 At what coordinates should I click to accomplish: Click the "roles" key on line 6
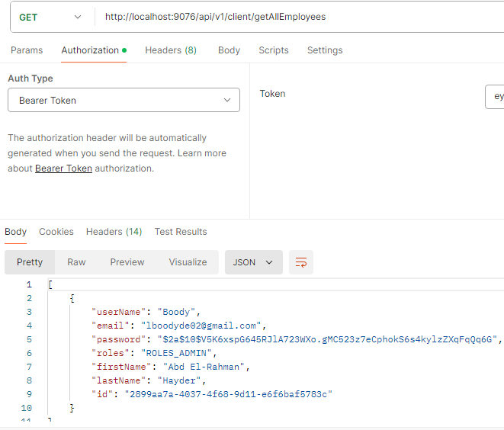click(x=111, y=354)
